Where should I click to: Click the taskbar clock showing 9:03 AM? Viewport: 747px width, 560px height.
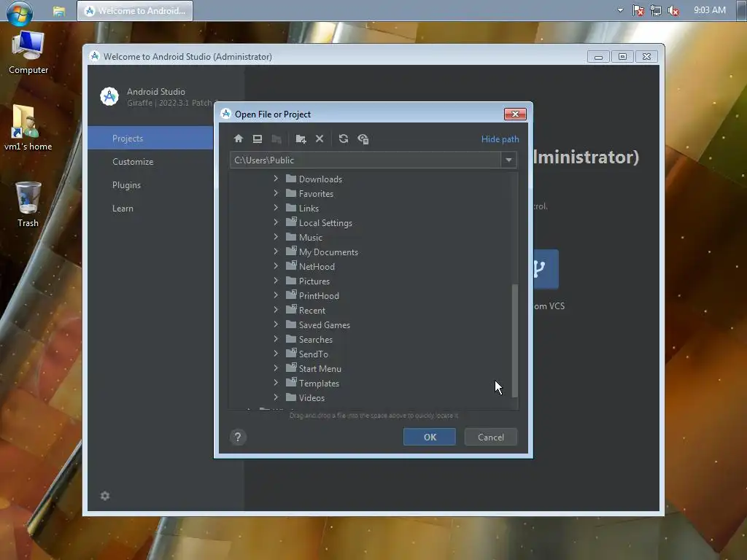pyautogui.click(x=709, y=10)
